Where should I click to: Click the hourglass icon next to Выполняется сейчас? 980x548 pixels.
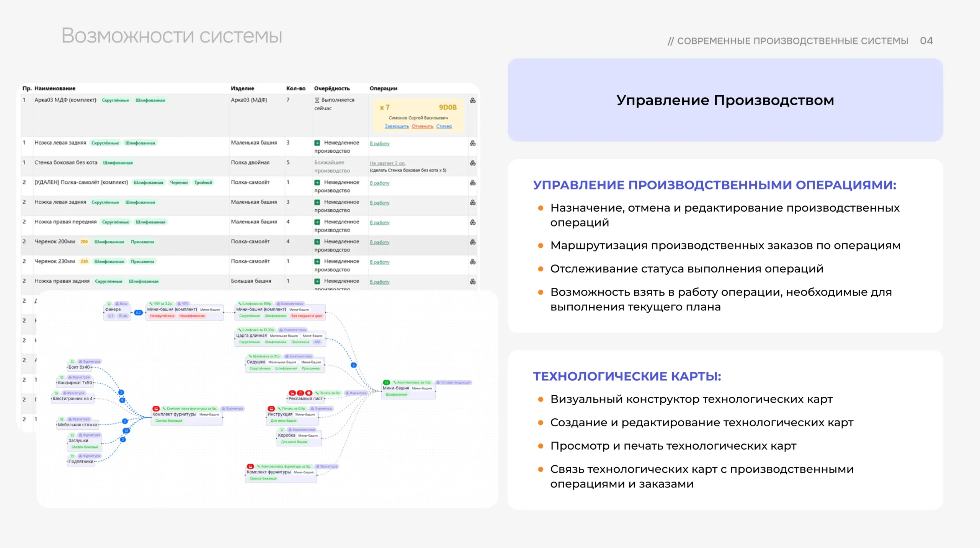(317, 100)
